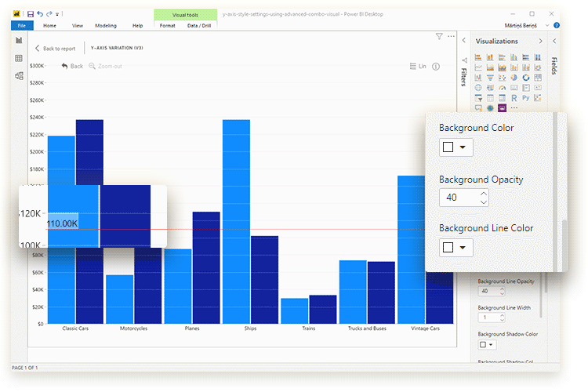Toggle the Lin scale button
The height and width of the screenshot is (392, 588).
418,66
